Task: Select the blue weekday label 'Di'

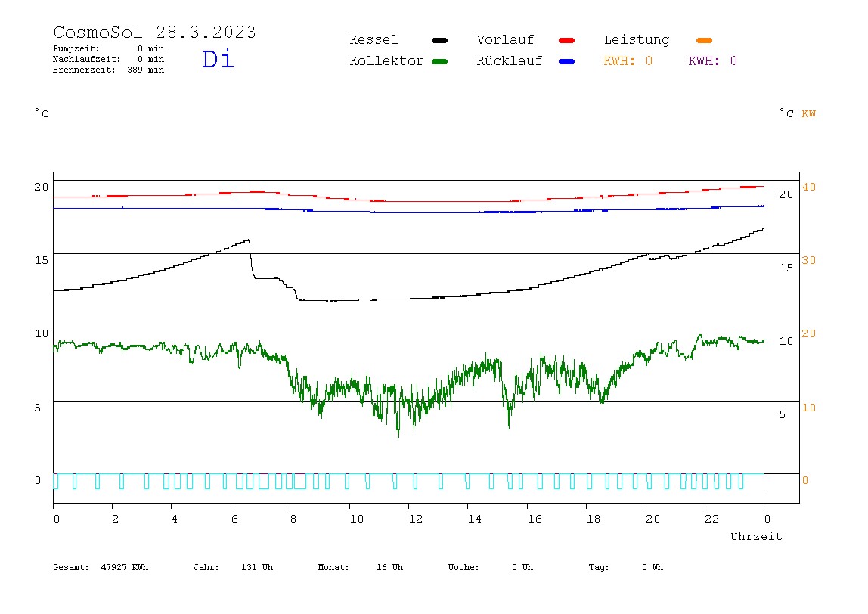Action: click(218, 59)
